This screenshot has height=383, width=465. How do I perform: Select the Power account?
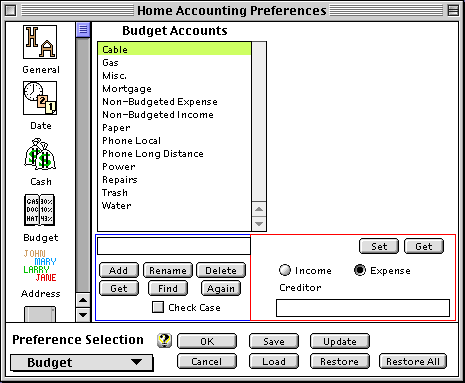point(174,166)
